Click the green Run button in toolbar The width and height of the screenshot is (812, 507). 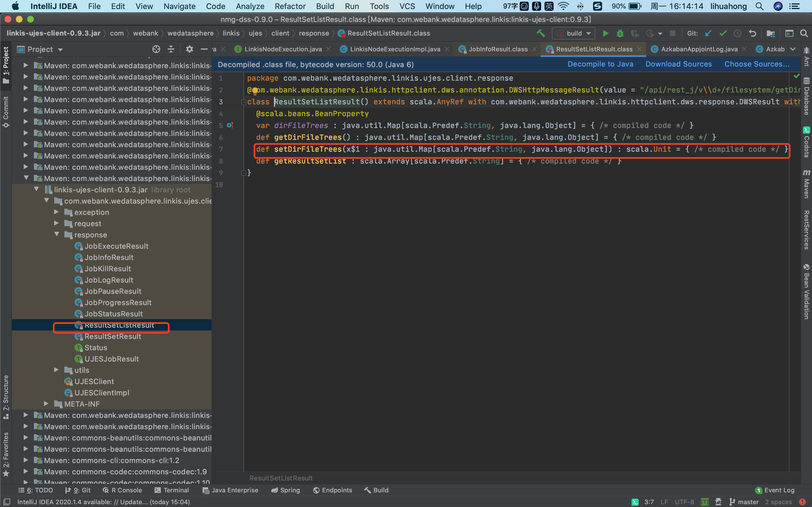tap(605, 33)
